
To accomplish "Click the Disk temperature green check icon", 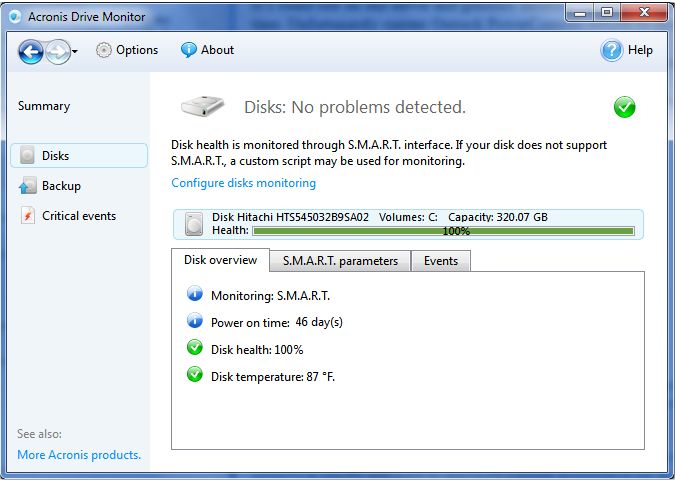I will tap(194, 375).
